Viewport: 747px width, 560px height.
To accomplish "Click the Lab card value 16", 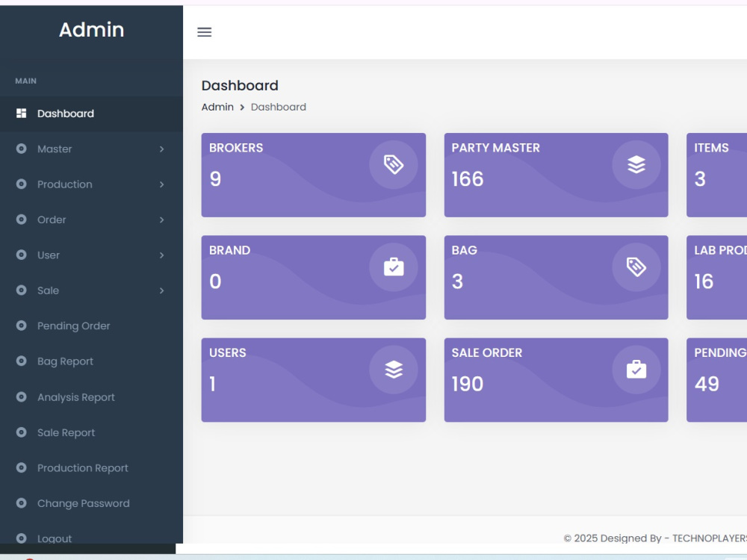I will coord(704,281).
